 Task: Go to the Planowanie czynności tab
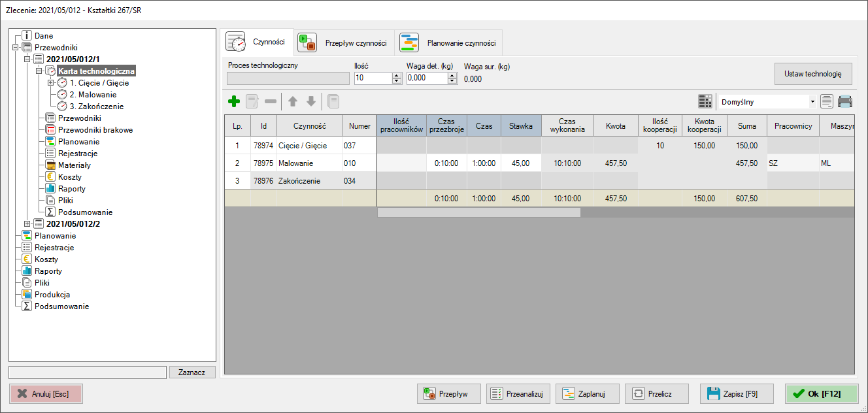coord(448,43)
